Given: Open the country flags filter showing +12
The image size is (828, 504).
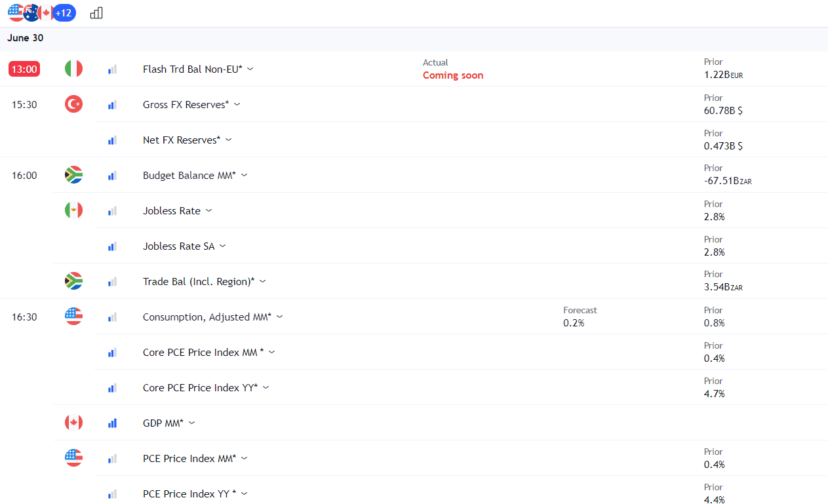Looking at the screenshot, I should 42,12.
